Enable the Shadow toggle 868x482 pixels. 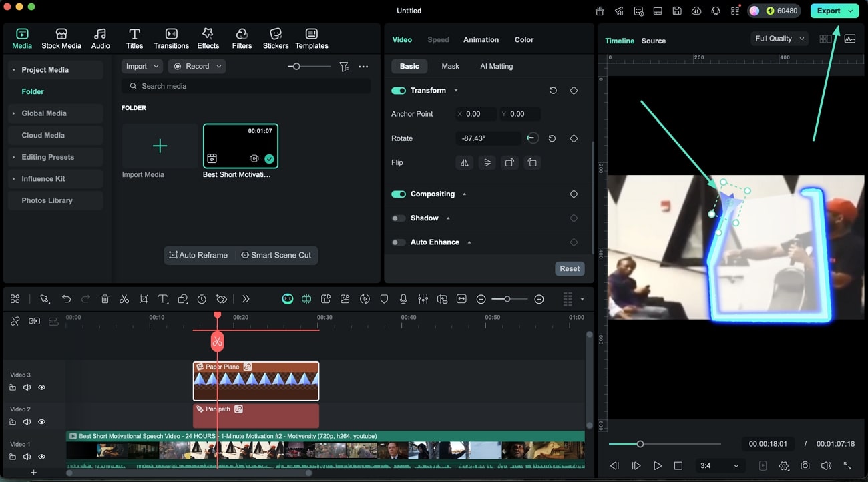pyautogui.click(x=399, y=218)
